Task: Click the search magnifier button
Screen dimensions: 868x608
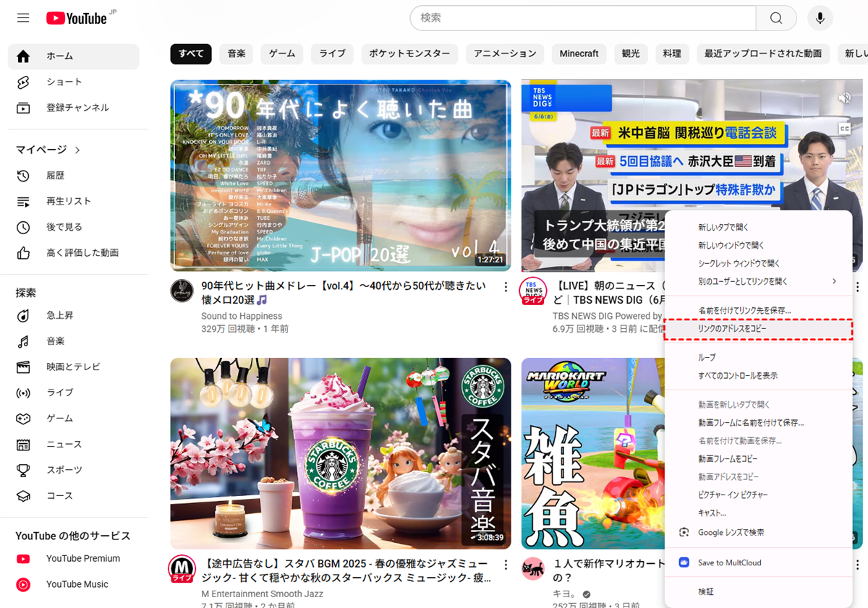Action: 776,18
